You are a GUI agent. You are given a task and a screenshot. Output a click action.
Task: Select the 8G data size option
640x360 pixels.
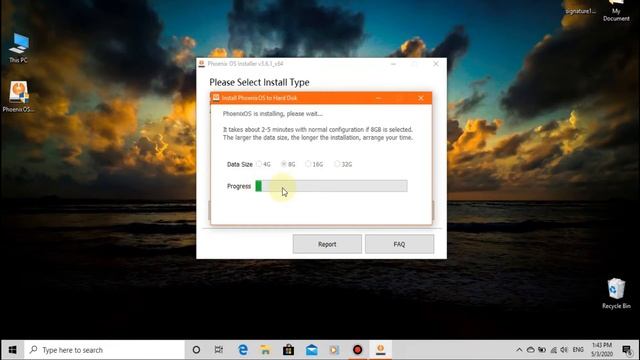coord(288,164)
